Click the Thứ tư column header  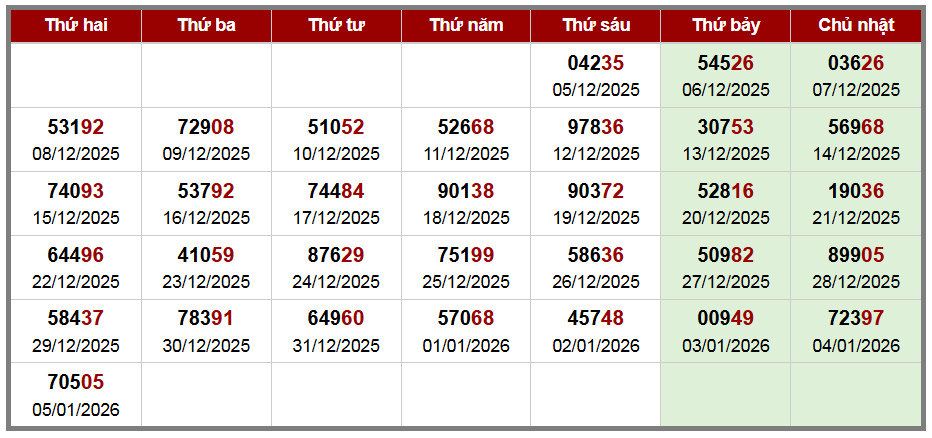coord(336,26)
